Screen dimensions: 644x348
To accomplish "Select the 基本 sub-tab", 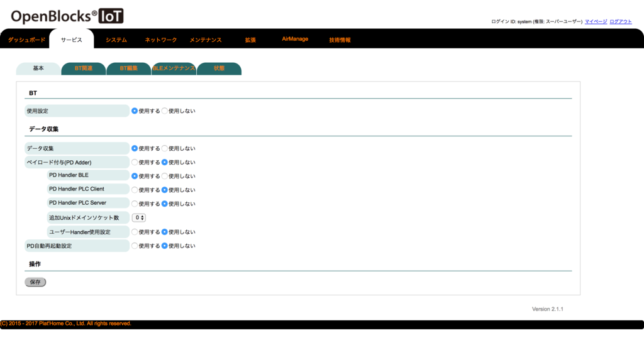I will [x=38, y=68].
